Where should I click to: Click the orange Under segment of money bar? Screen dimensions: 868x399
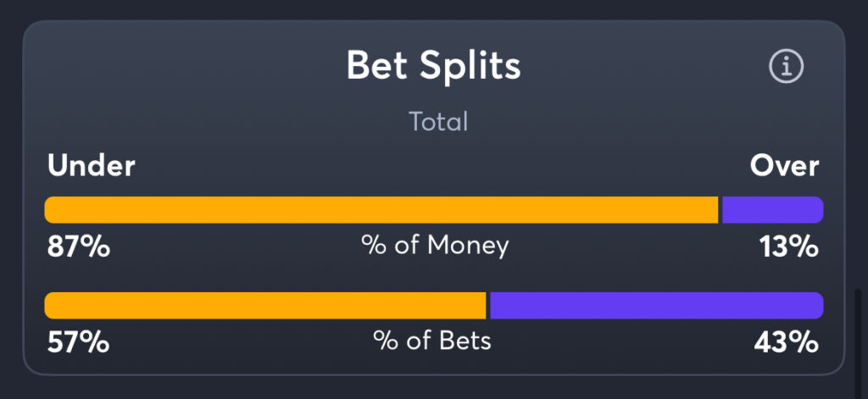click(381, 210)
